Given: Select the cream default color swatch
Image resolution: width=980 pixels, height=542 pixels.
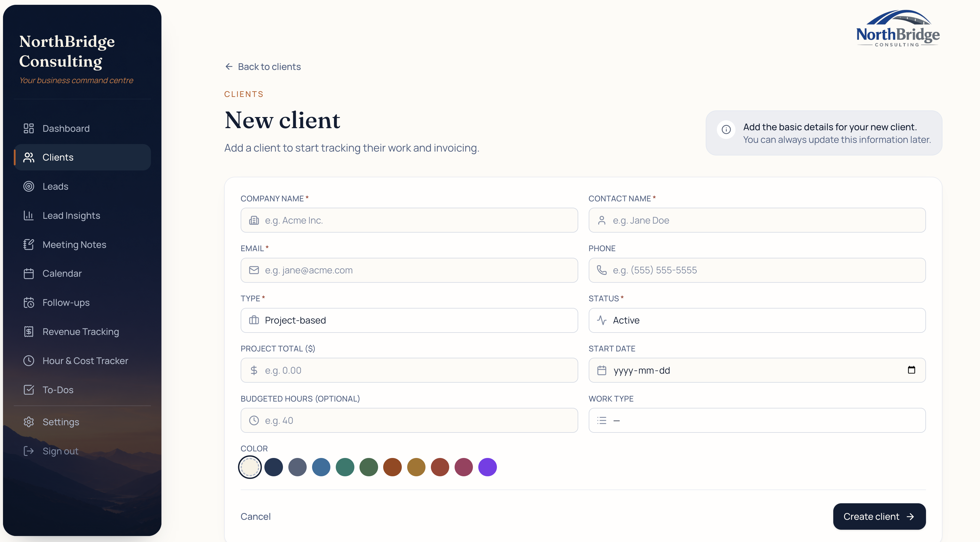Looking at the screenshot, I should point(250,467).
